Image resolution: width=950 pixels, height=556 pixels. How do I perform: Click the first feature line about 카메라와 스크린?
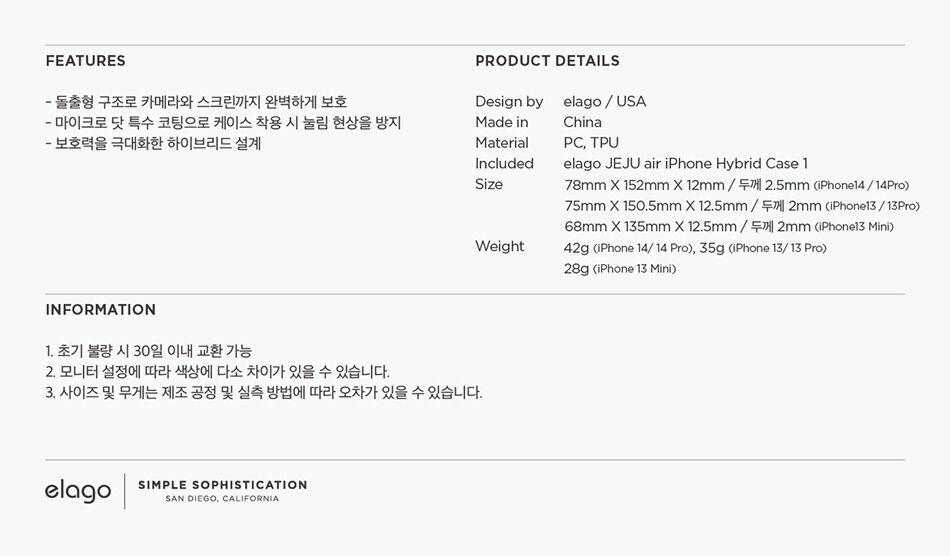click(196, 102)
